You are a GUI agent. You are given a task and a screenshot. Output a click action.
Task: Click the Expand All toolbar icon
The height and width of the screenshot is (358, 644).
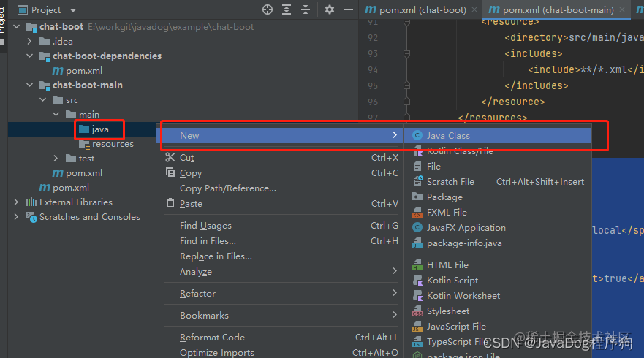point(287,9)
